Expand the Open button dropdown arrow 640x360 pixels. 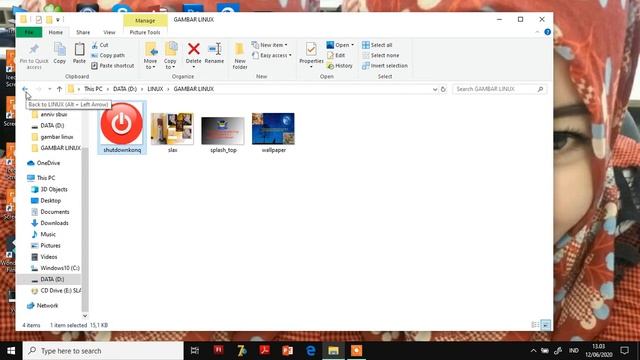pos(353,45)
